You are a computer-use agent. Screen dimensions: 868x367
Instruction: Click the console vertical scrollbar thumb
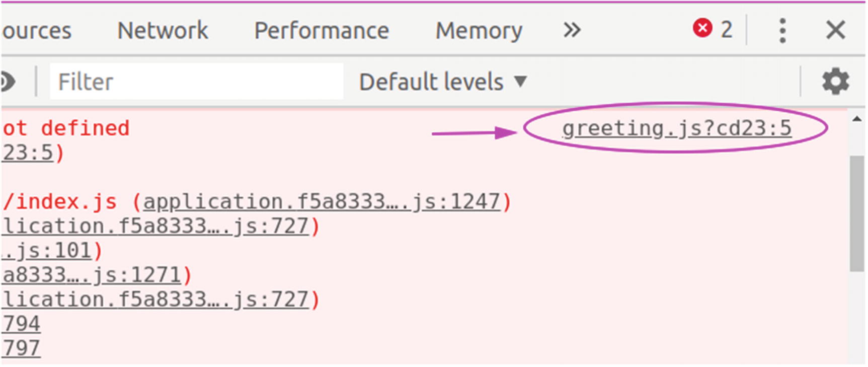click(856, 213)
